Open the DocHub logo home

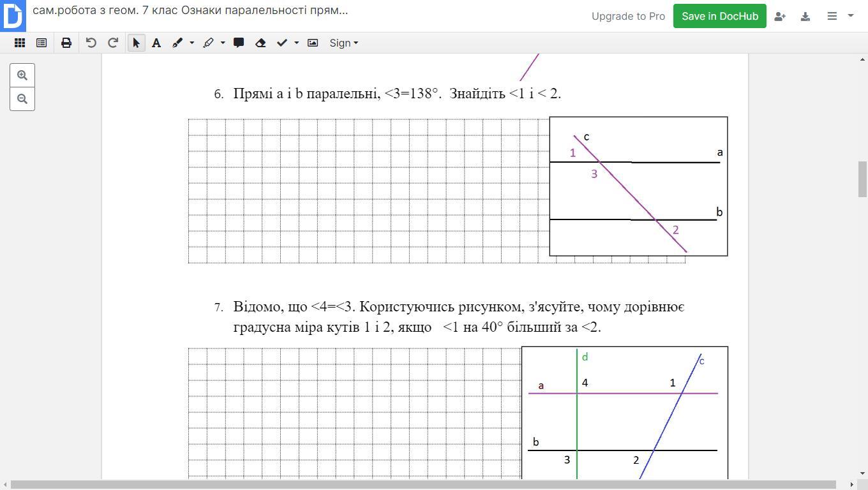coord(12,15)
